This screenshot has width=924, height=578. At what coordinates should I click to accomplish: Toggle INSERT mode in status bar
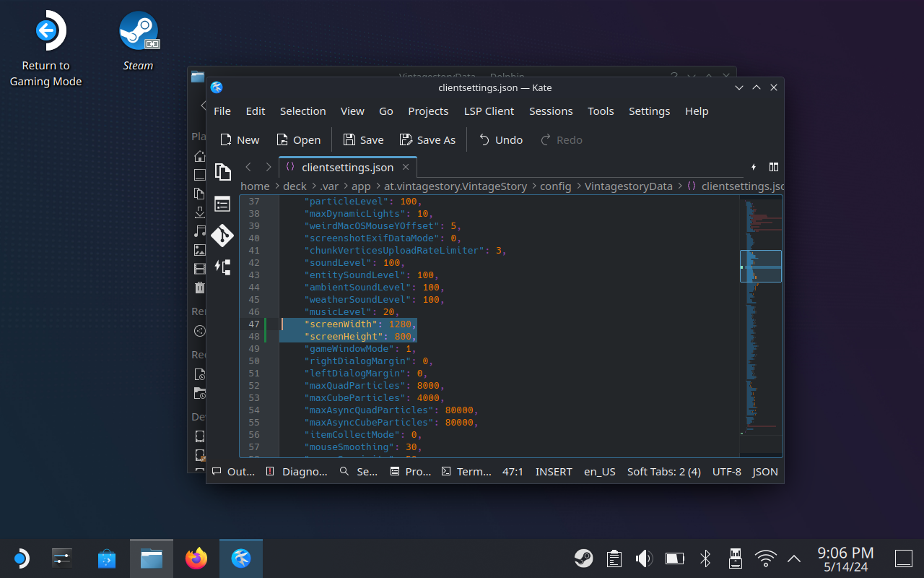[553, 471]
